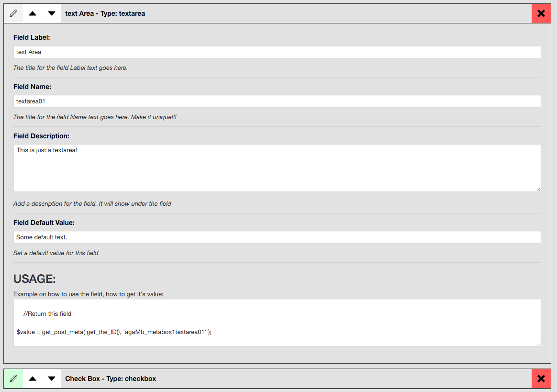The height and width of the screenshot is (392, 557).
Task: Grab USAGE code box resize handle
Action: (x=538, y=344)
